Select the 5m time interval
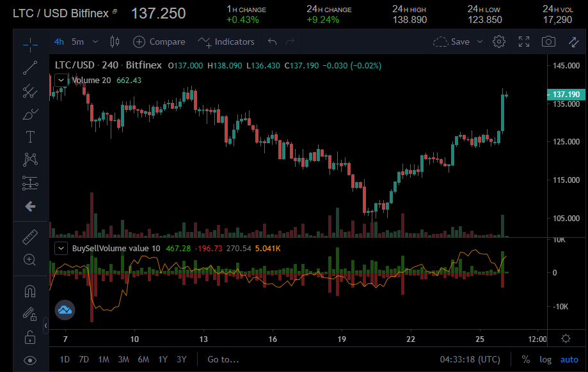588x372 pixels. (77, 42)
